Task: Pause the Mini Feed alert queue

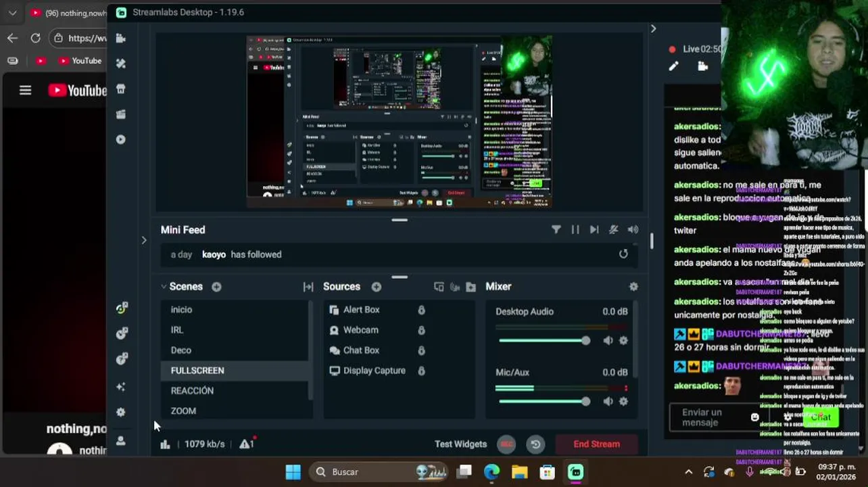Action: pos(575,230)
